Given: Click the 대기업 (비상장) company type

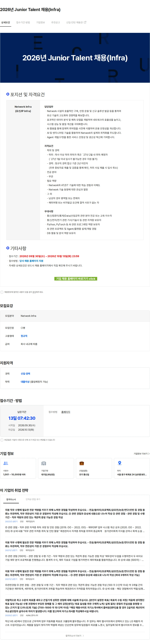Looking at the screenshot, I should tap(48, 475).
